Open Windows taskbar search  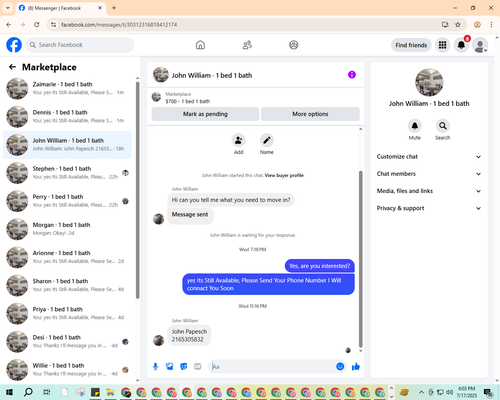pyautogui.click(x=28, y=392)
